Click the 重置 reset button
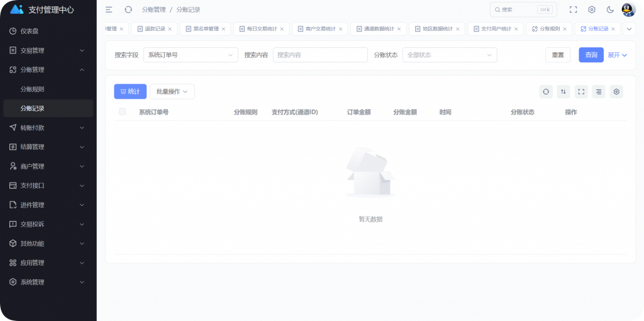This screenshot has width=644, height=321. (x=558, y=55)
